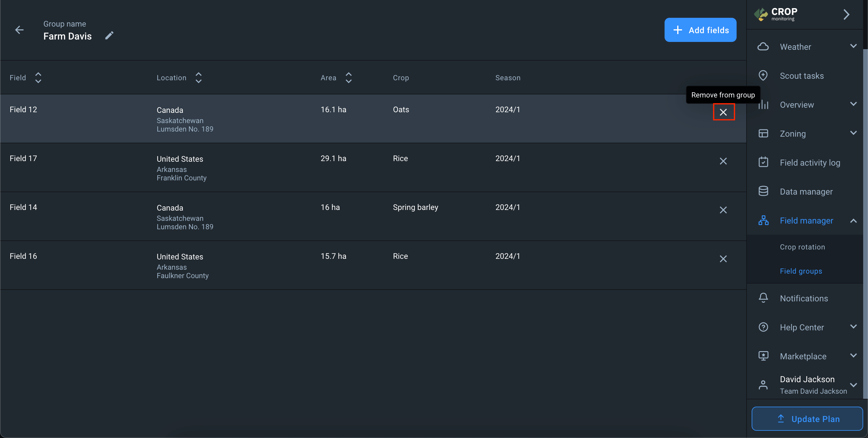Select the Field groups submenu item

(800, 271)
